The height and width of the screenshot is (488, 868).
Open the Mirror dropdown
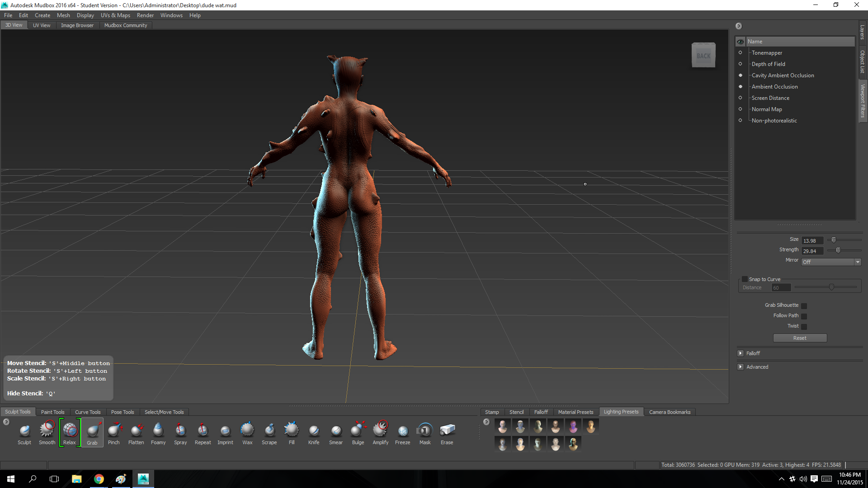831,262
